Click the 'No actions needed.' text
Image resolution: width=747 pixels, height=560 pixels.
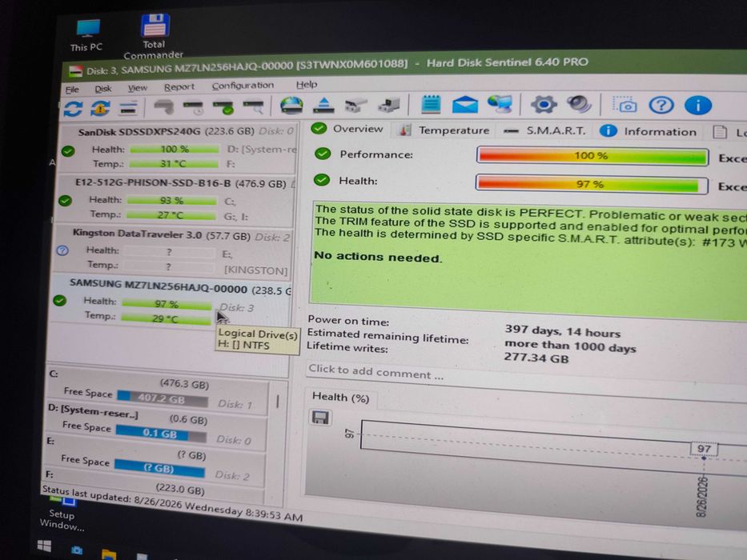coord(378,257)
